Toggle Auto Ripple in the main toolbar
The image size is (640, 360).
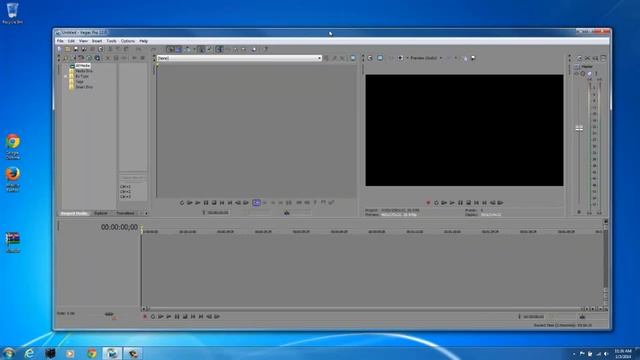(x=187, y=49)
